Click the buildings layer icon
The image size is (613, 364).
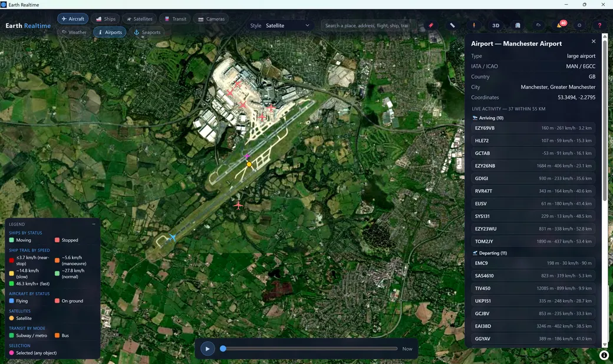click(x=518, y=25)
